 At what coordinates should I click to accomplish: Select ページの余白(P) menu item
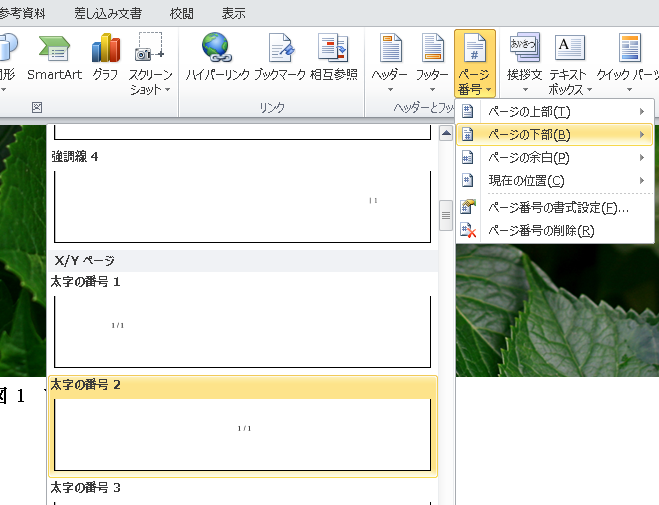coord(555,158)
